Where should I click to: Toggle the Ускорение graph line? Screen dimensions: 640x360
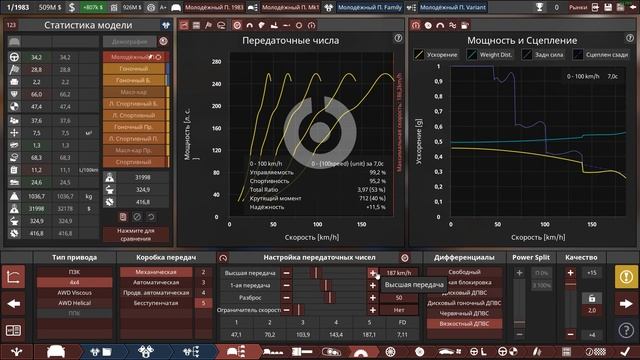coord(436,55)
